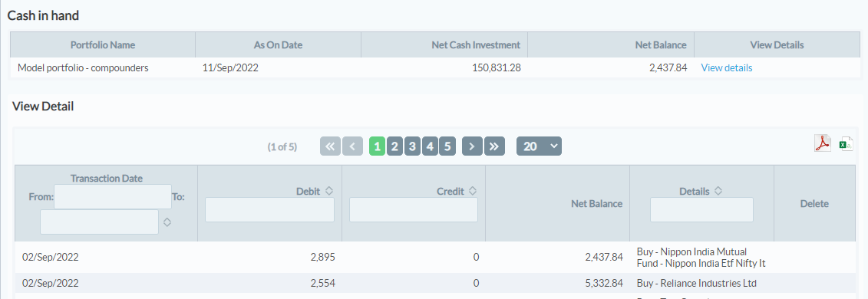The image size is (868, 299).
Task: Select the Net Balance header in View Detail
Action: click(597, 204)
